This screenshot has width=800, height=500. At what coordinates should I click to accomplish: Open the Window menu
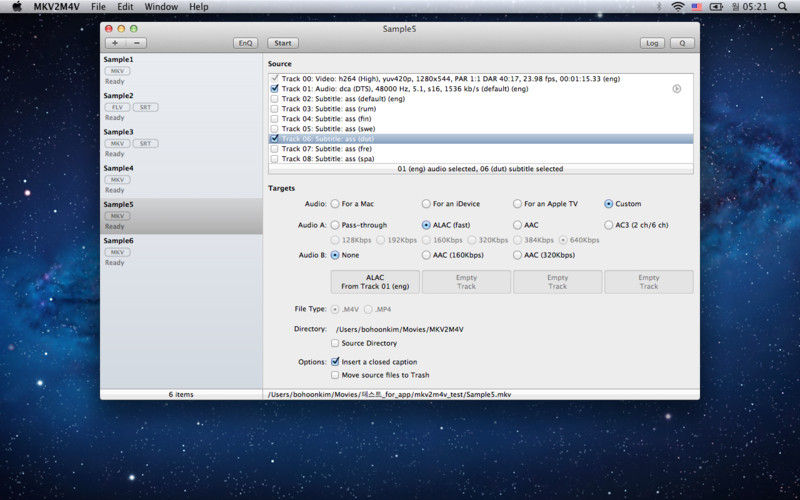click(x=161, y=7)
